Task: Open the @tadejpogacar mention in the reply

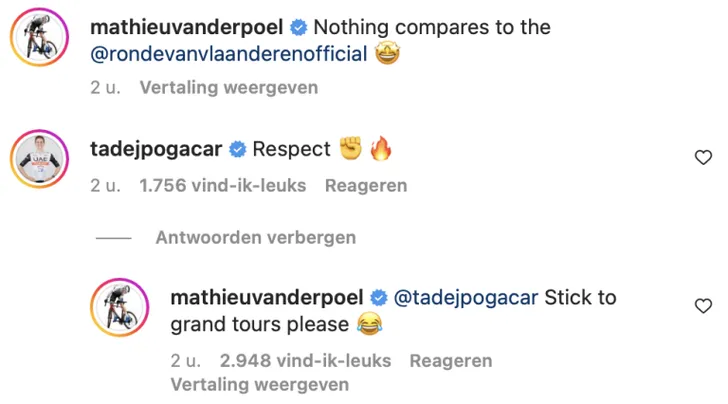Action: click(x=468, y=298)
